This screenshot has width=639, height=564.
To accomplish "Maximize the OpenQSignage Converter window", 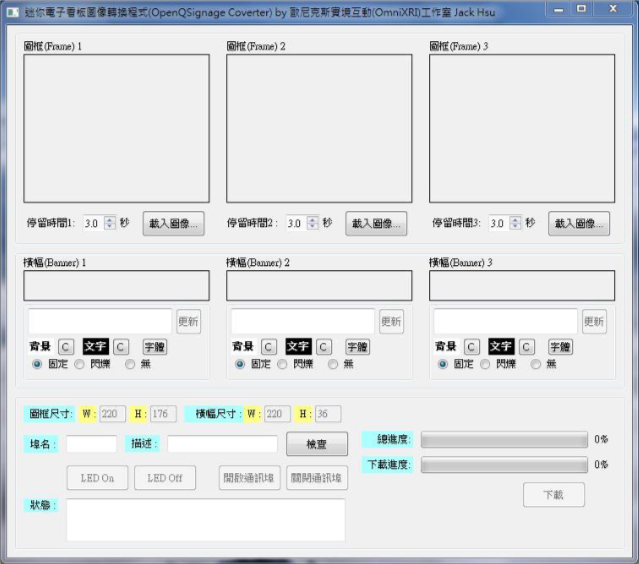I will click(x=582, y=9).
